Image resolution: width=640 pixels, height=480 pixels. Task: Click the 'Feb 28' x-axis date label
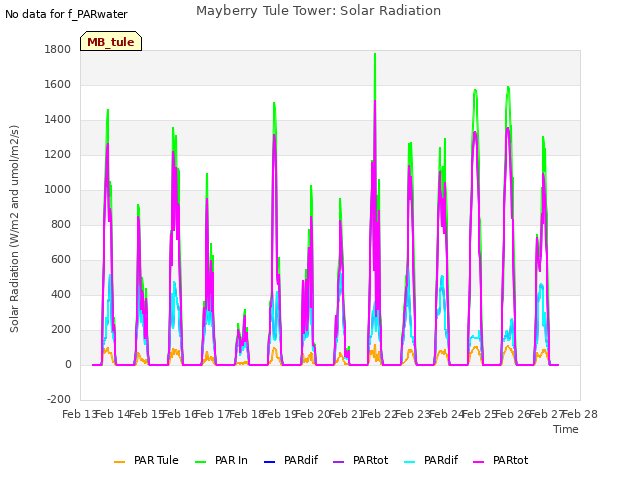(580, 415)
